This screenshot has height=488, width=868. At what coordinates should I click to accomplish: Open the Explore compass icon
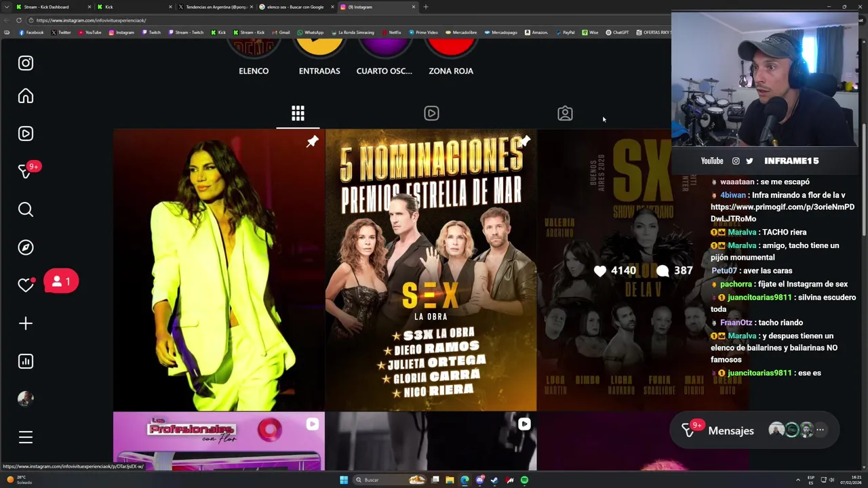(26, 247)
